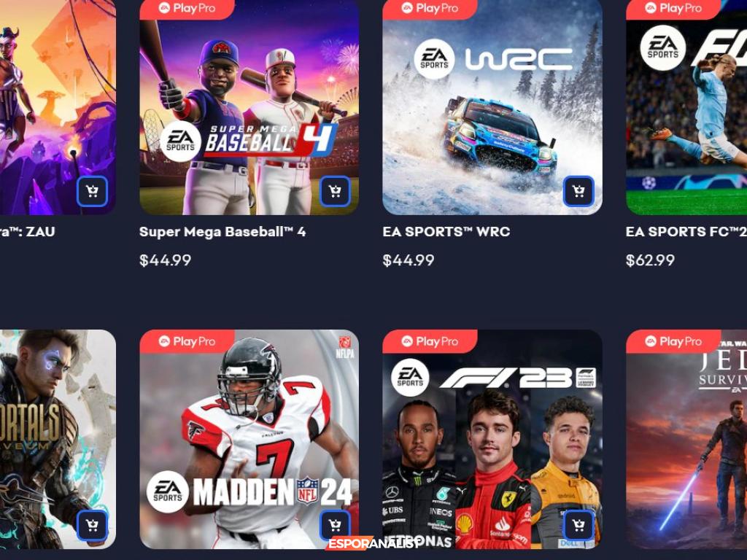
Task: Open the Super Mega Baseball 4 title link
Action: (222, 232)
